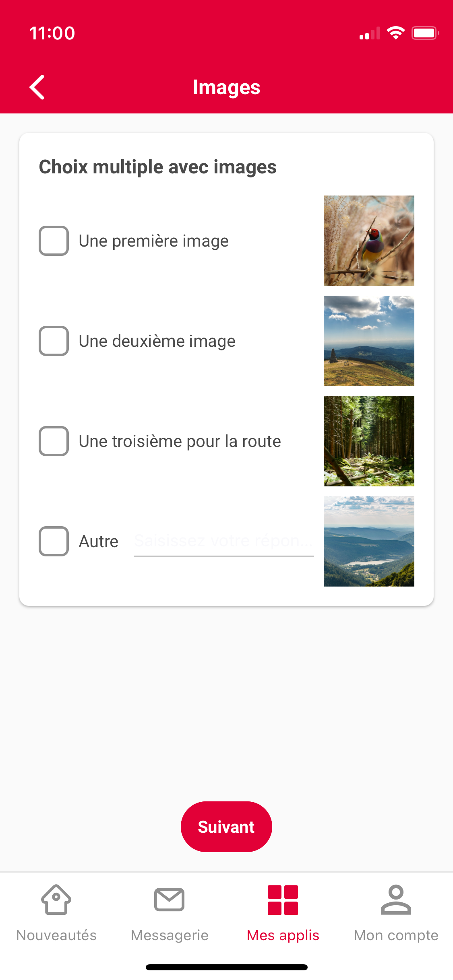453x980 pixels.
Task: Tap the mountain lake valley thumbnail
Action: click(369, 541)
